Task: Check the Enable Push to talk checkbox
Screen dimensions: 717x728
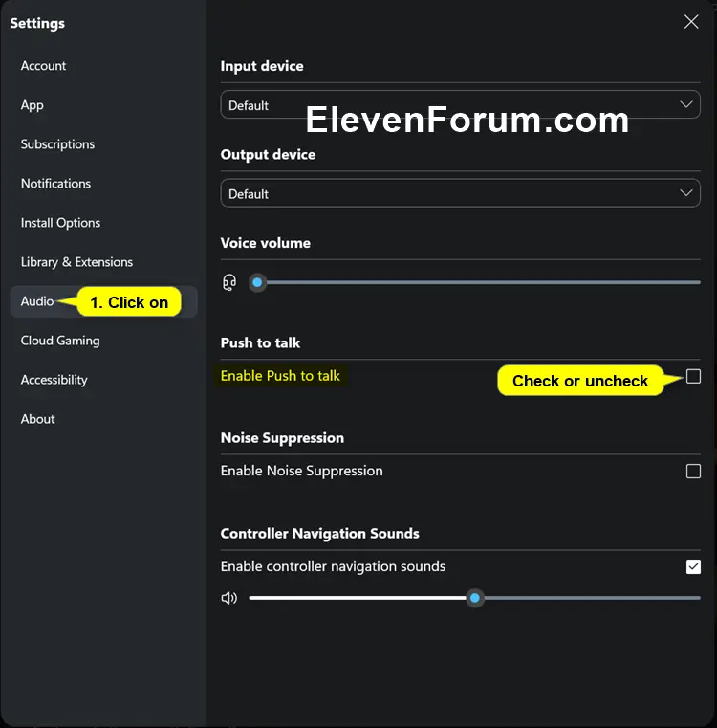Action: (x=693, y=376)
